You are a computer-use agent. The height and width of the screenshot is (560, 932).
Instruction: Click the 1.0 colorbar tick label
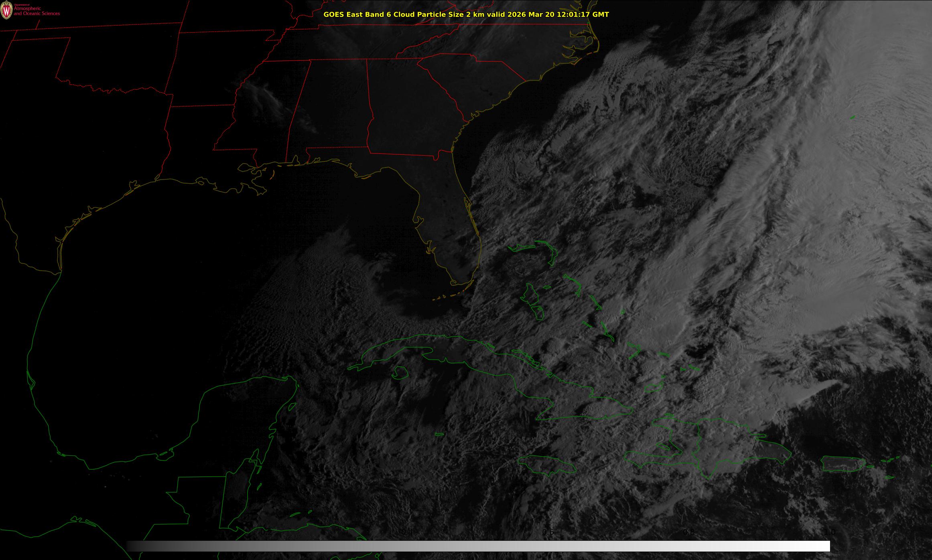(x=830, y=532)
